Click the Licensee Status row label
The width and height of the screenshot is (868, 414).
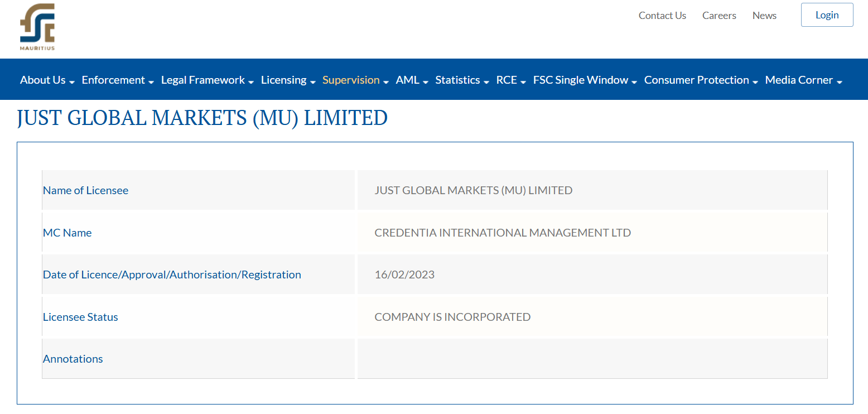coord(80,317)
